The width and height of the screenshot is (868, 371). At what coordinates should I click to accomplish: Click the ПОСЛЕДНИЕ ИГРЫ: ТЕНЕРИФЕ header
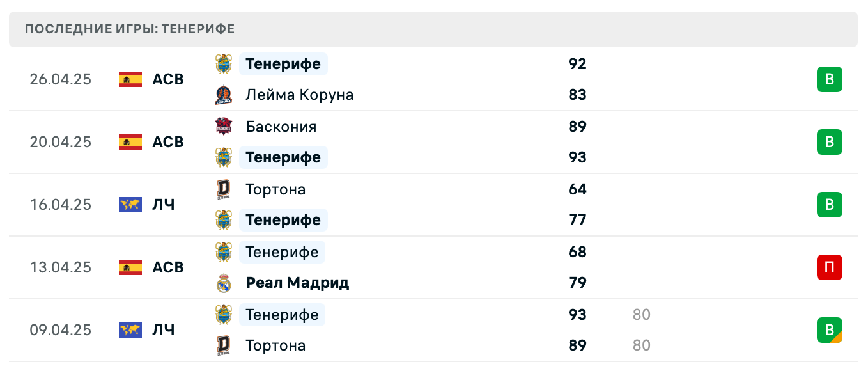[129, 29]
